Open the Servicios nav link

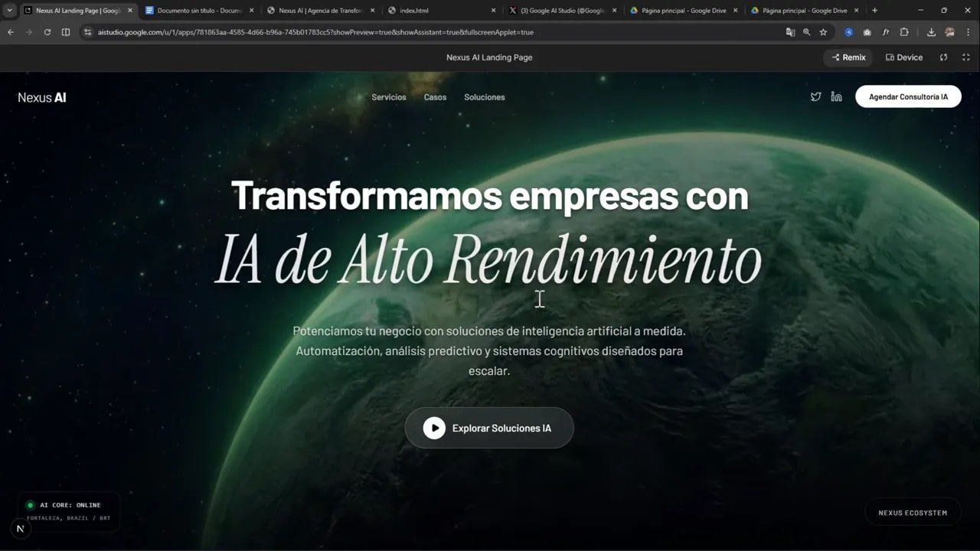(x=389, y=97)
